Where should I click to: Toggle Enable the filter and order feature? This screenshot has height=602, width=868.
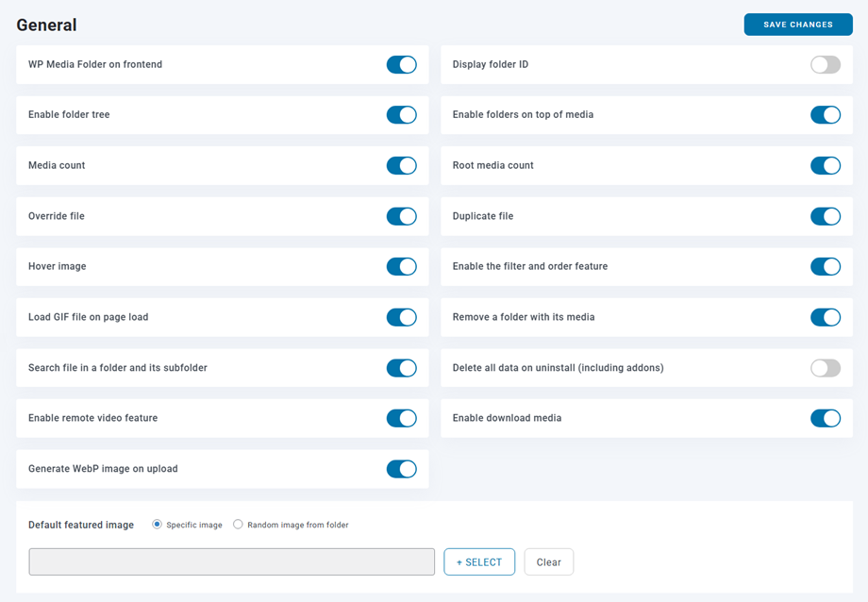(825, 267)
